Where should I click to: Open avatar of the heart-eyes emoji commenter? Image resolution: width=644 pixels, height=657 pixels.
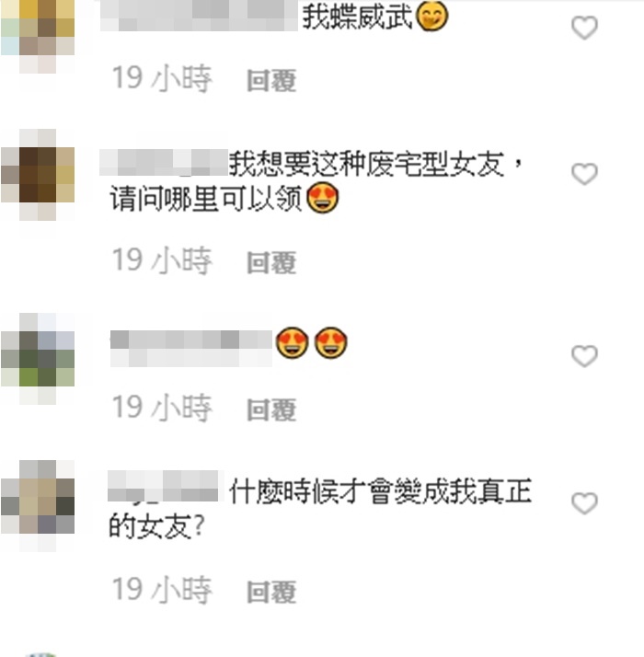click(38, 359)
